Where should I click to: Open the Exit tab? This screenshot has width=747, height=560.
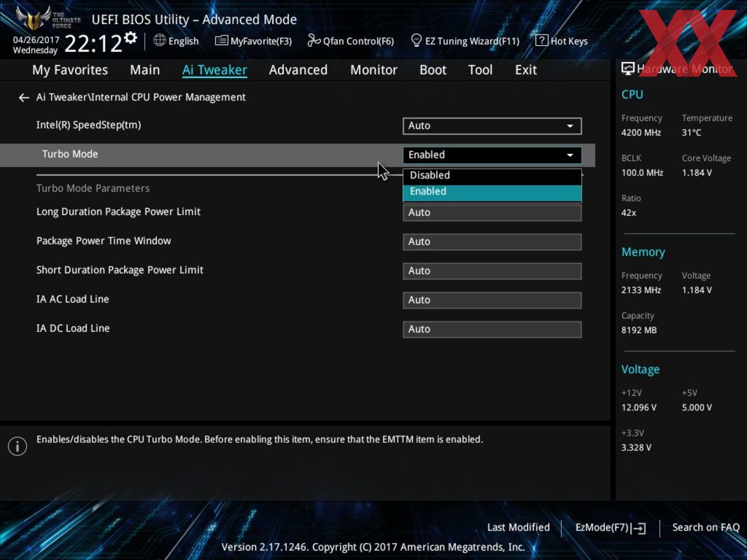[x=526, y=70]
